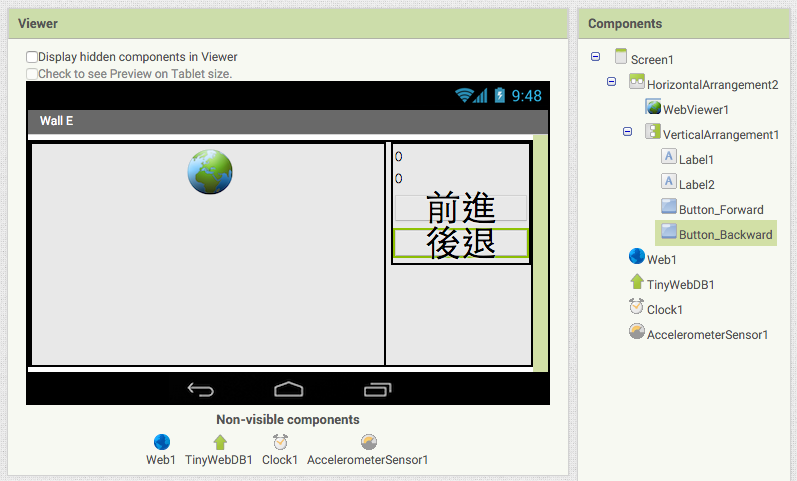Select TinyWebDB1 label in Components tree

[x=681, y=284]
